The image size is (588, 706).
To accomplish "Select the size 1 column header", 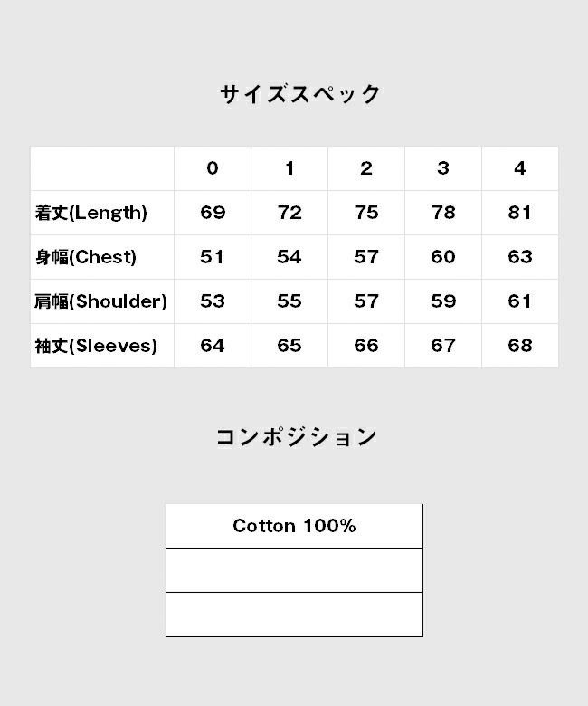I will [x=289, y=168].
